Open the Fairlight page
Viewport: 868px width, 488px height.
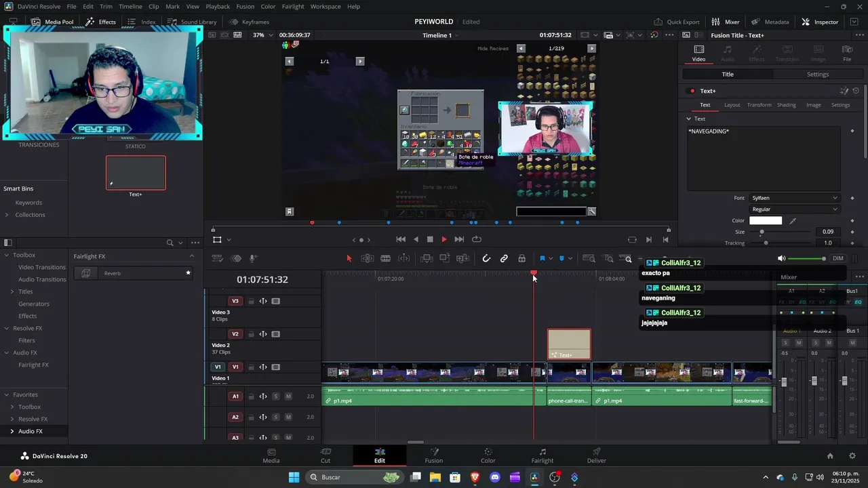pos(542,455)
